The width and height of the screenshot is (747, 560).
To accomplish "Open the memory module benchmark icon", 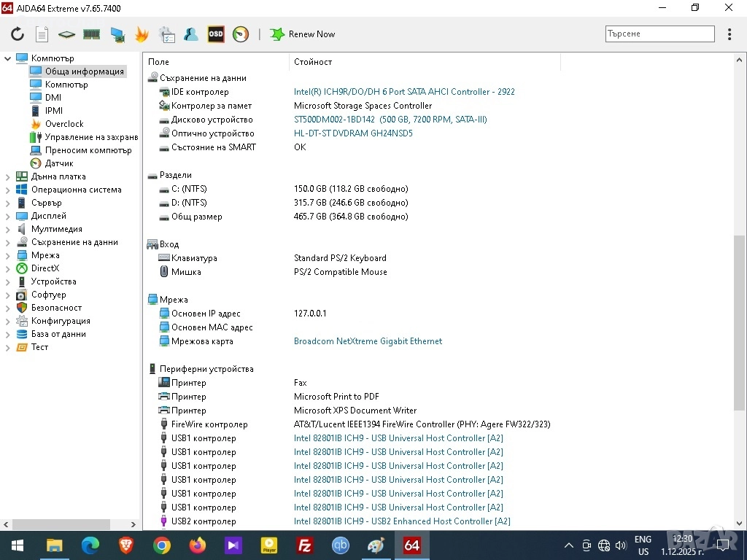I will [x=91, y=34].
